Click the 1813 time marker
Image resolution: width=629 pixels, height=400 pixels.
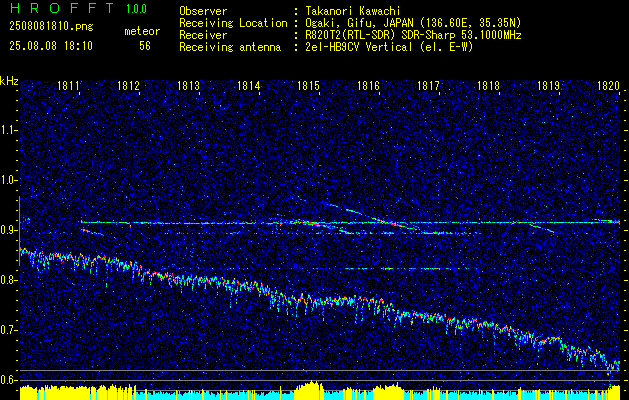[188, 85]
